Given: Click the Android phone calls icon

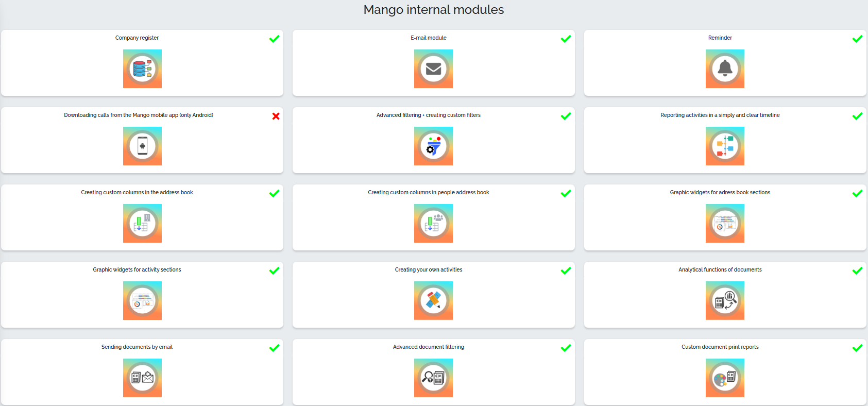Looking at the screenshot, I should pyautogui.click(x=142, y=146).
